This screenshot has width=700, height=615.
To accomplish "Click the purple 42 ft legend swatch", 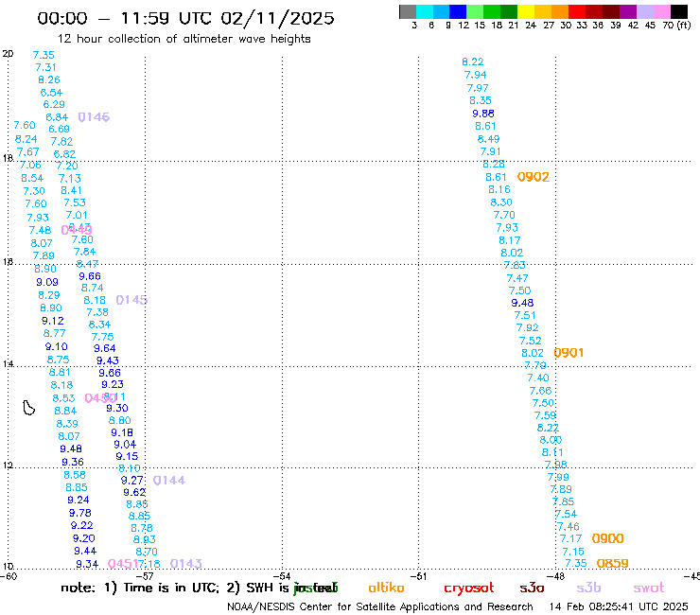I will 628,11.
